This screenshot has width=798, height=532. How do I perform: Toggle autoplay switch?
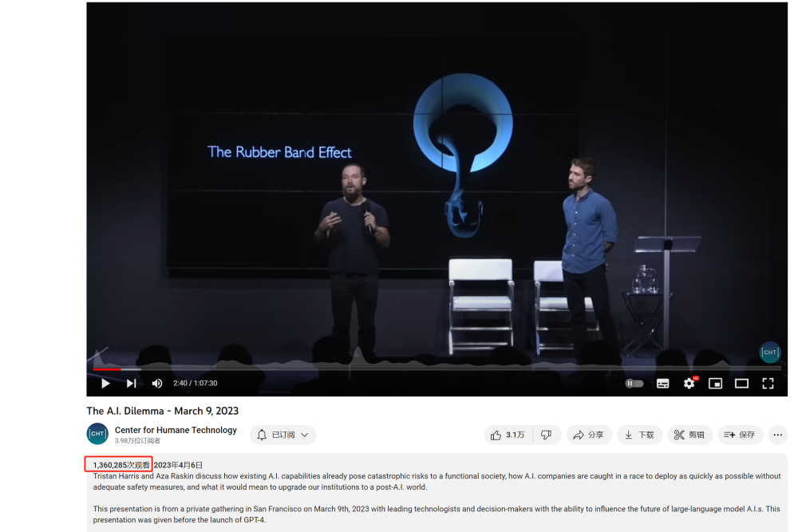(x=634, y=384)
